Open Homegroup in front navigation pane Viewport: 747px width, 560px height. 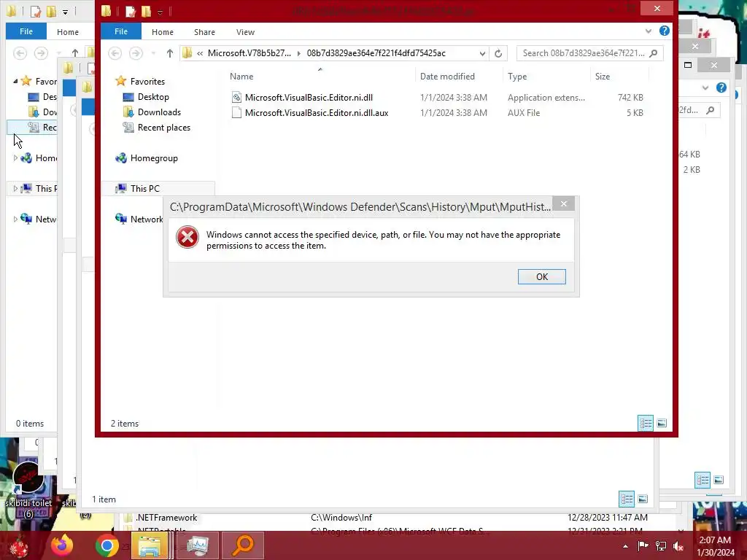pos(154,158)
